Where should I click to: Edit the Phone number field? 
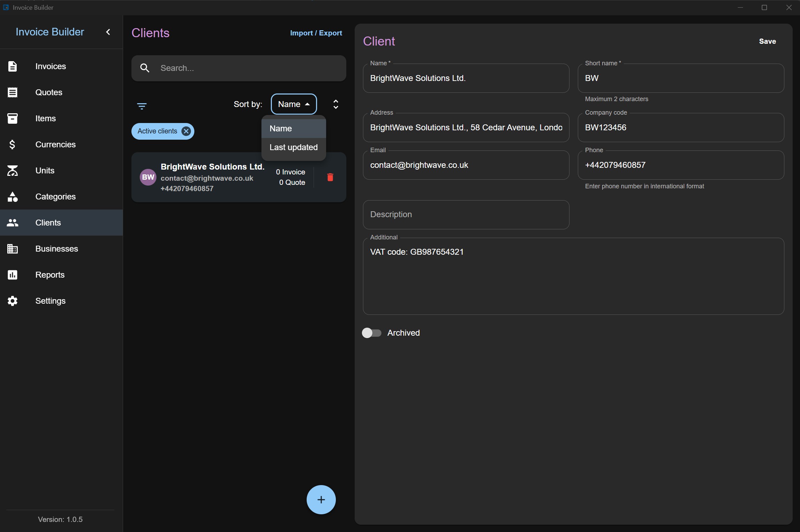681,165
